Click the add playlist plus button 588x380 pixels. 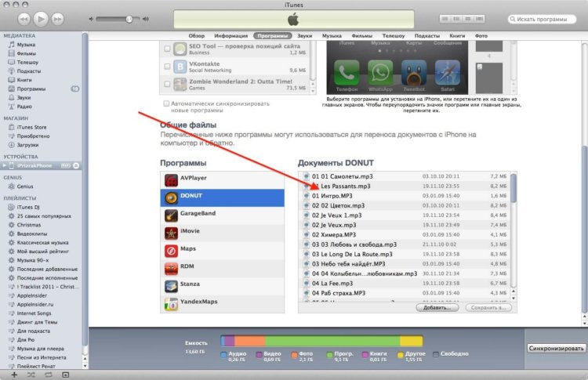[14, 375]
